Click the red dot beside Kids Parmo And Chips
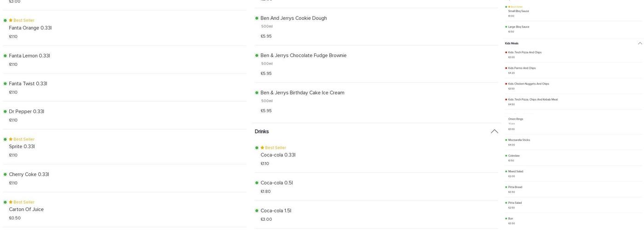 (506, 68)
